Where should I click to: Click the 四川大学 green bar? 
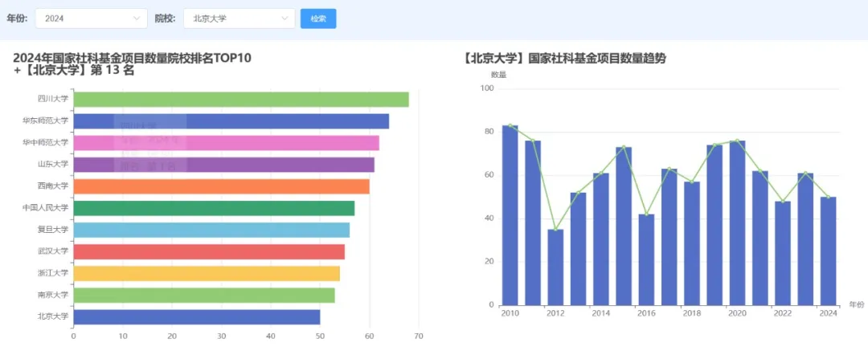(x=241, y=100)
